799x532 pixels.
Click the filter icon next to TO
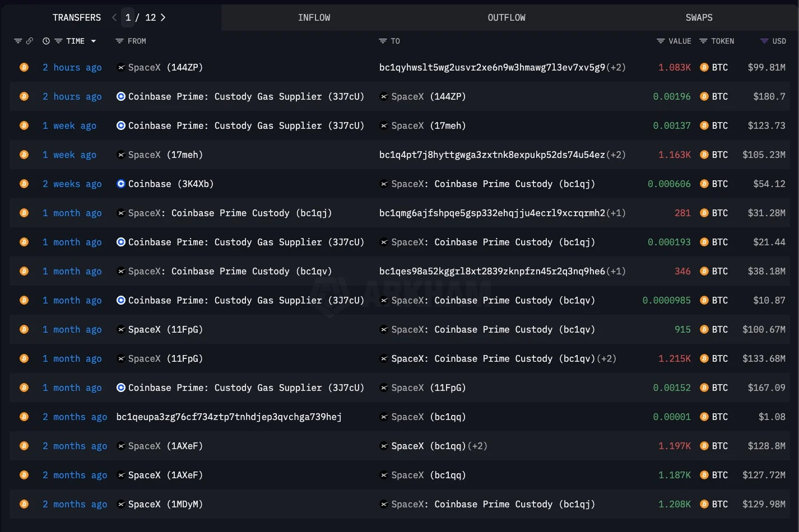click(383, 41)
